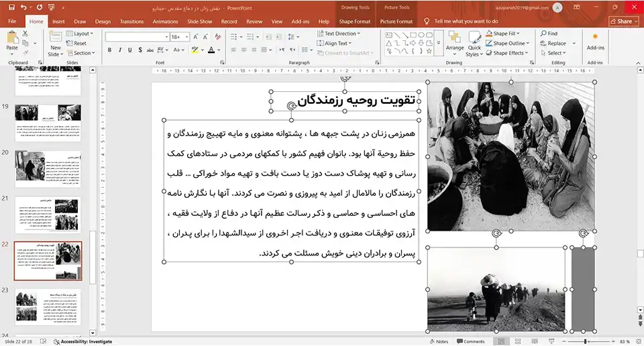Expand the Align Text dropdown
The image size is (644, 346).
335,43
